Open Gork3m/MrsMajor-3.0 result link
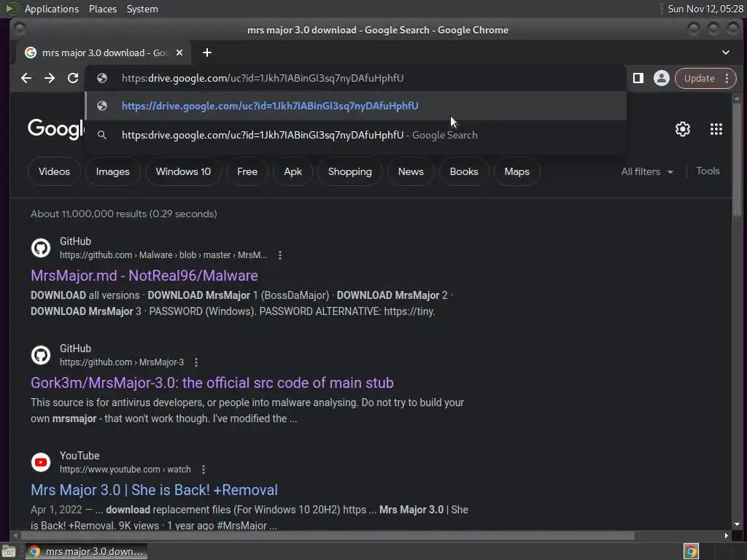The width and height of the screenshot is (747, 560). [x=212, y=383]
